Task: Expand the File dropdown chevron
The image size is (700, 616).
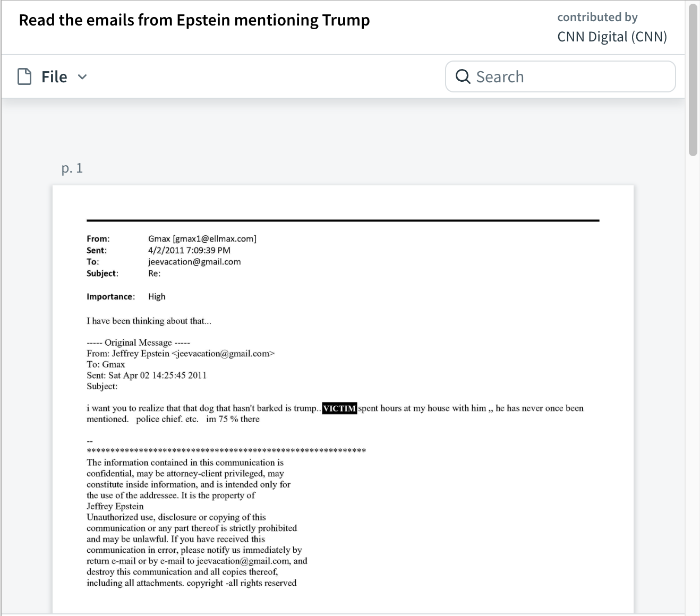Action: click(82, 77)
